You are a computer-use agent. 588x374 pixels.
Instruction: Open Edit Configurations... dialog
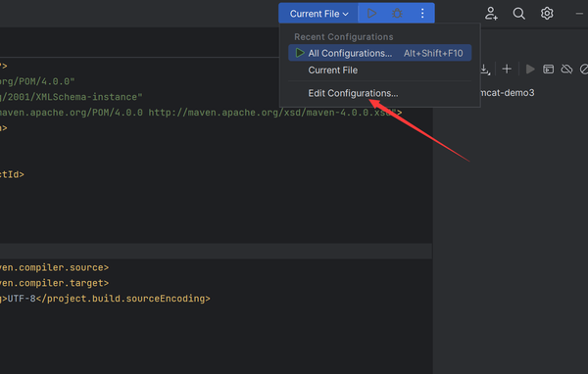click(353, 93)
